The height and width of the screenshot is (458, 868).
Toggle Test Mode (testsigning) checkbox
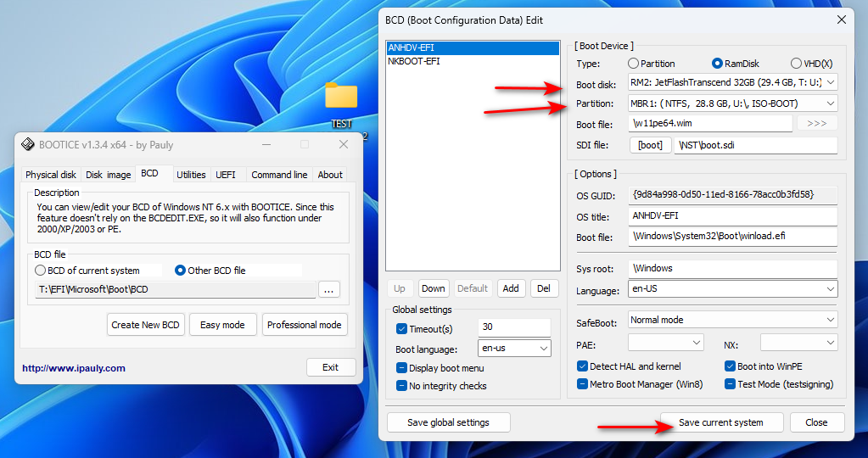pos(730,384)
